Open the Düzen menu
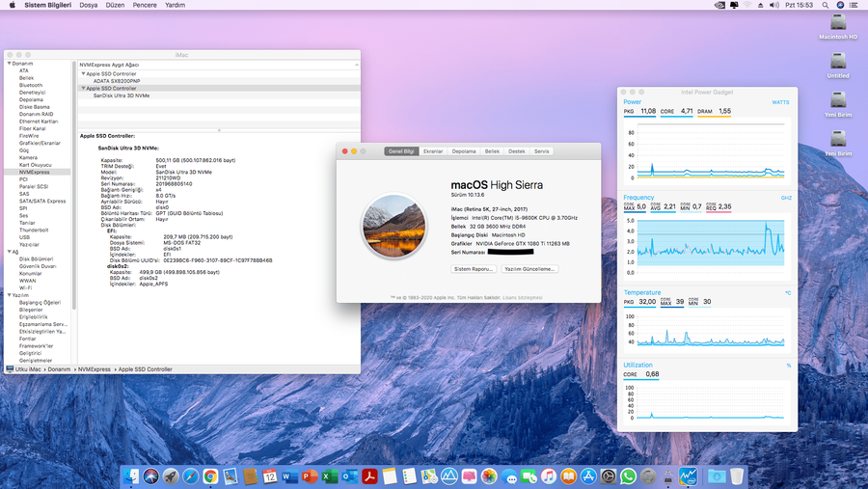The width and height of the screenshot is (868, 489). pos(115,5)
